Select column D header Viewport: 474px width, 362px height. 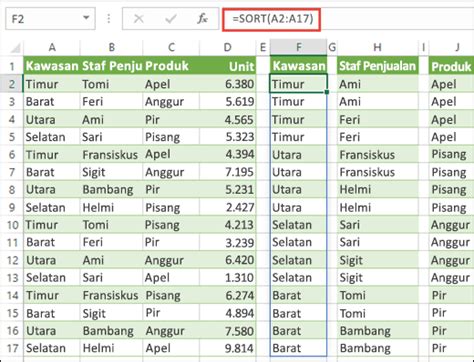tap(227, 47)
